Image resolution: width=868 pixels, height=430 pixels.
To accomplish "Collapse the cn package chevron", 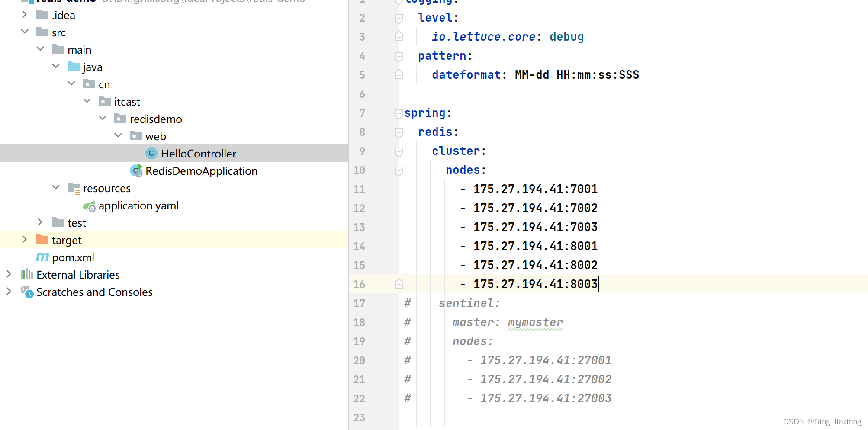I will click(x=71, y=83).
